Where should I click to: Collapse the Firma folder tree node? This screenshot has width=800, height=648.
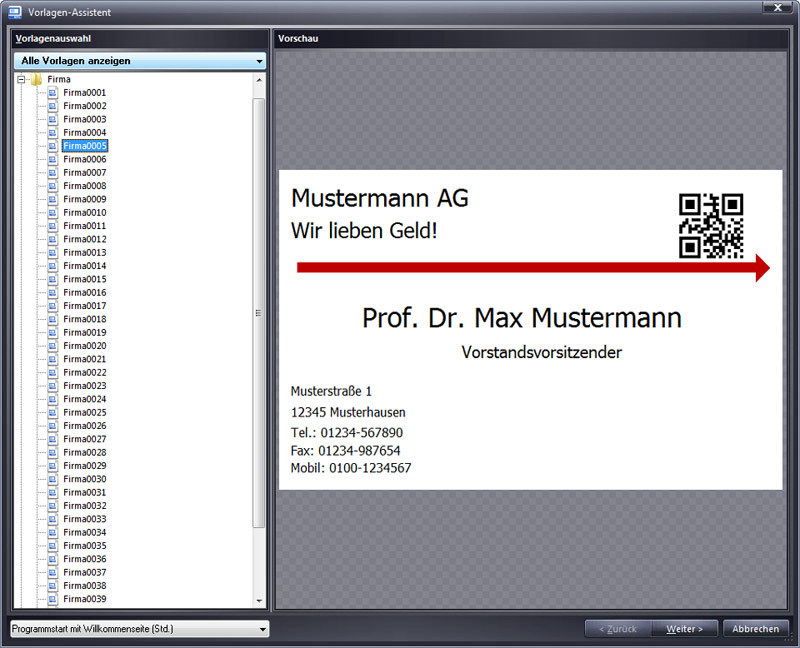21,80
